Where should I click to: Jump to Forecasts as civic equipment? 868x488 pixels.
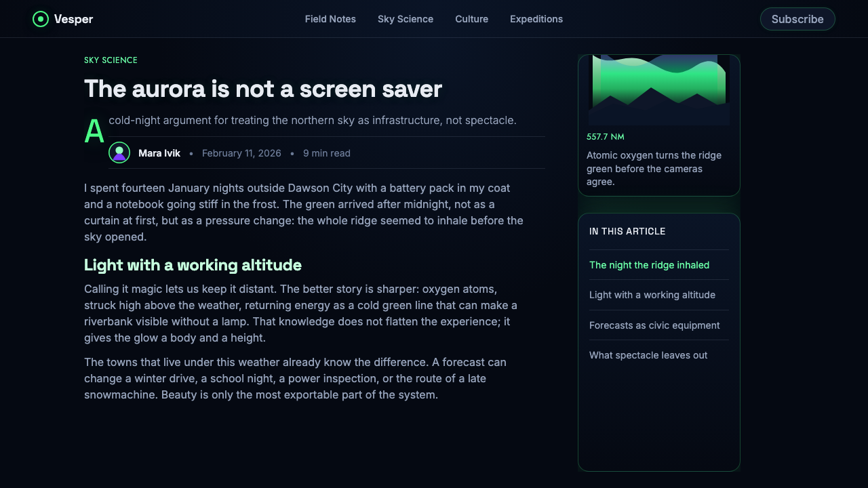[654, 325]
